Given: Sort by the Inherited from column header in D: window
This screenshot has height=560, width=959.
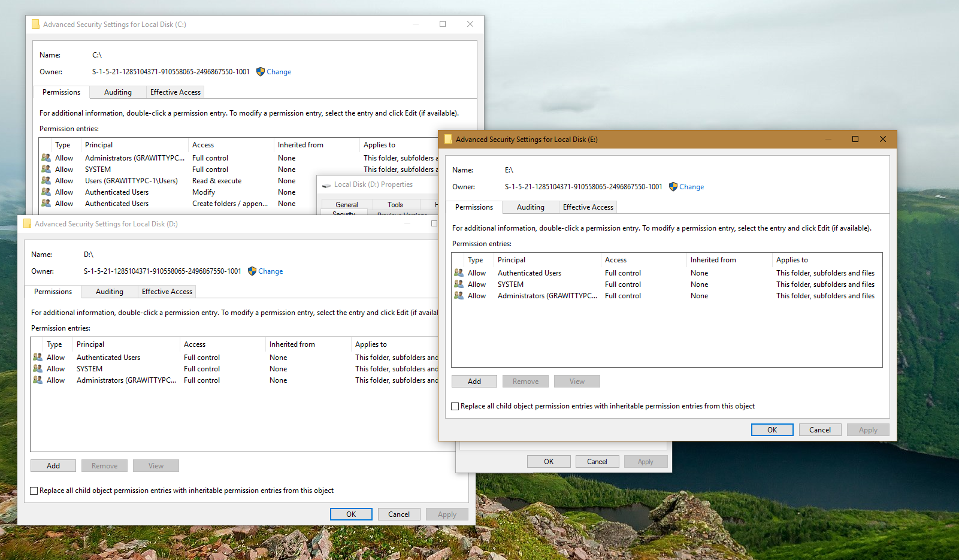Looking at the screenshot, I should pyautogui.click(x=308, y=344).
